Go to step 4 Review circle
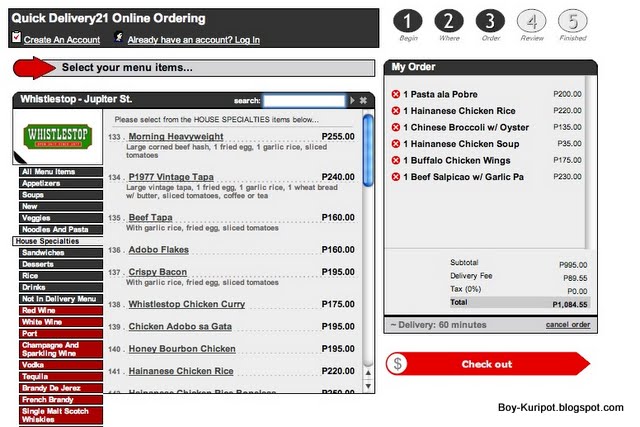The height and width of the screenshot is (427, 640). click(x=532, y=21)
